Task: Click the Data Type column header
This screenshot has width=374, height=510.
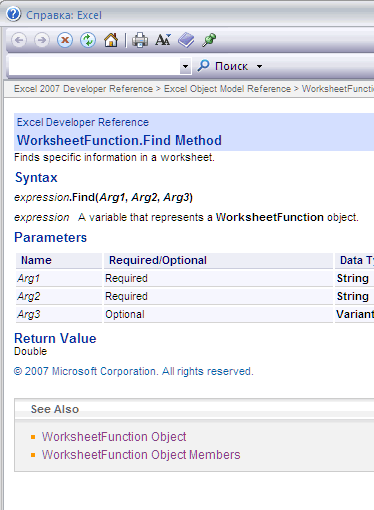Action: coord(355,260)
